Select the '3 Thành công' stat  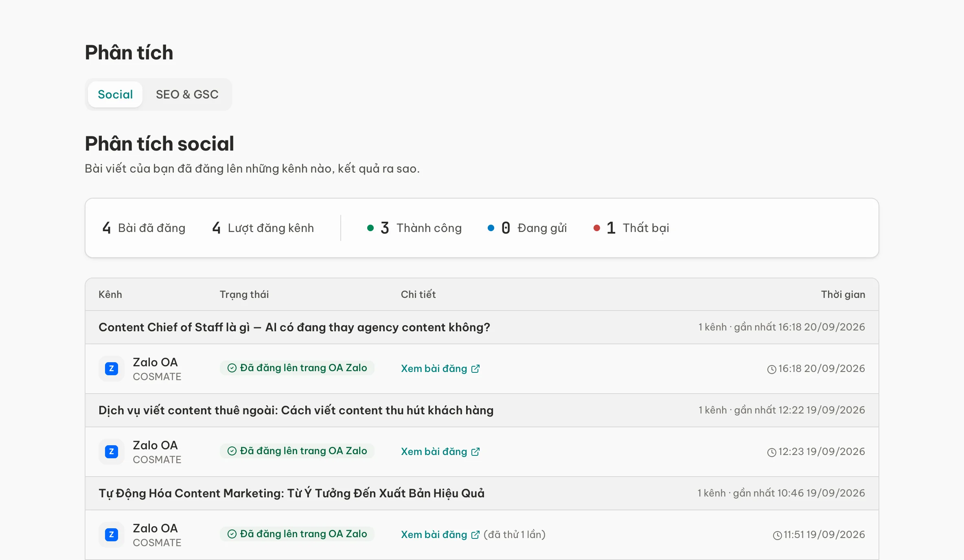pyautogui.click(x=414, y=228)
